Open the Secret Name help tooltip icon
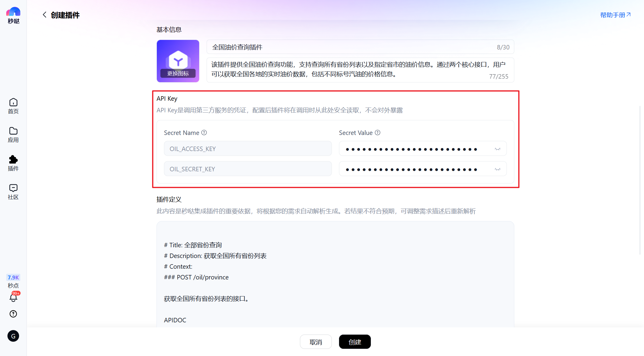644x356 pixels. 204,133
